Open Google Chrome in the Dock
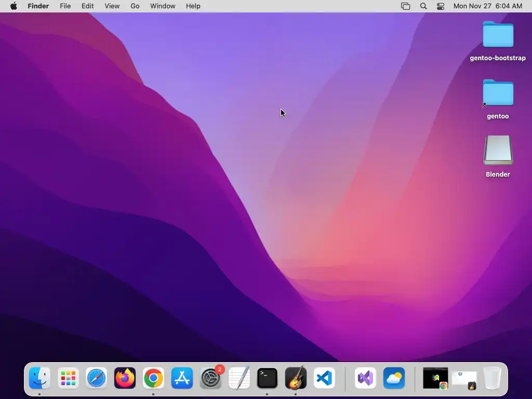This screenshot has width=532, height=399. (x=153, y=378)
